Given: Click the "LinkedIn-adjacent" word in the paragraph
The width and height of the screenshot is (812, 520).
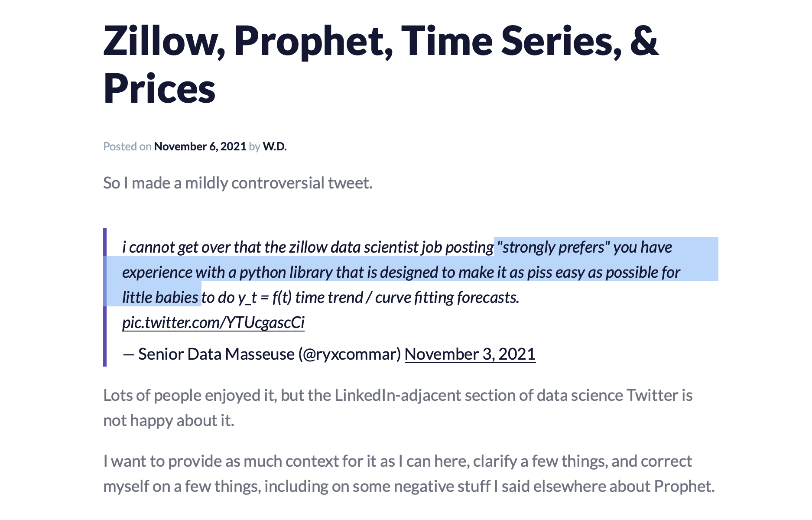Looking at the screenshot, I should 398,395.
